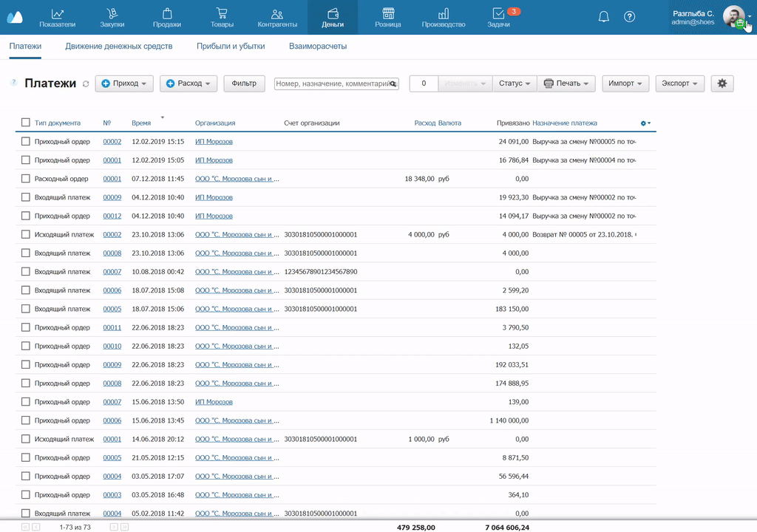The image size is (757, 532).
Task: Go to Розница store icon
Action: (388, 14)
